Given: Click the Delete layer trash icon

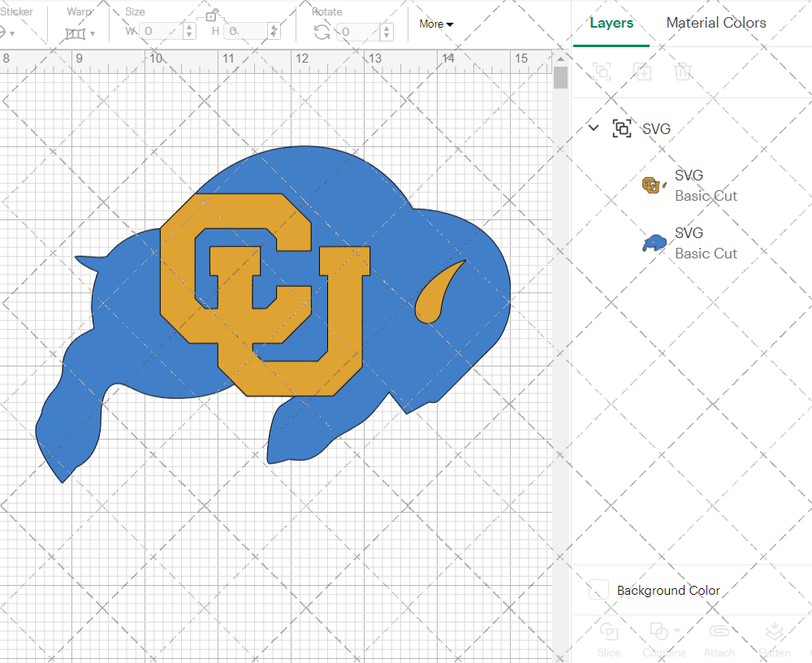Looking at the screenshot, I should click(683, 71).
